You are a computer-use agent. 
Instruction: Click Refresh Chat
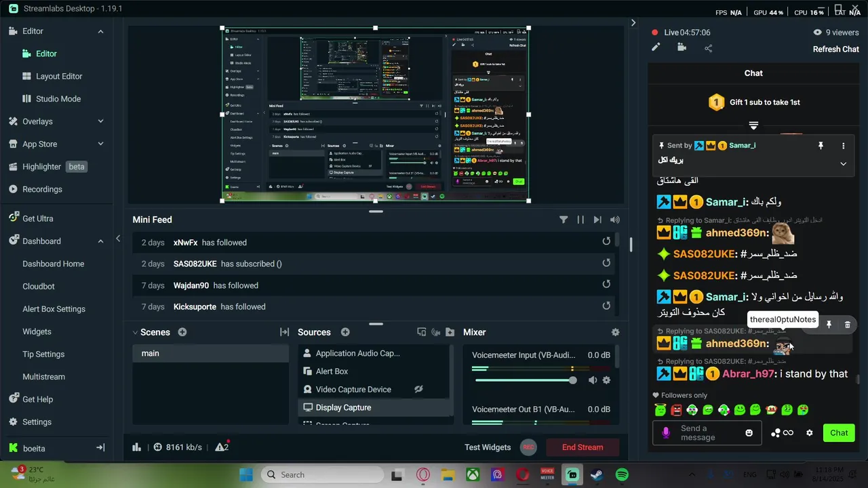(x=835, y=49)
